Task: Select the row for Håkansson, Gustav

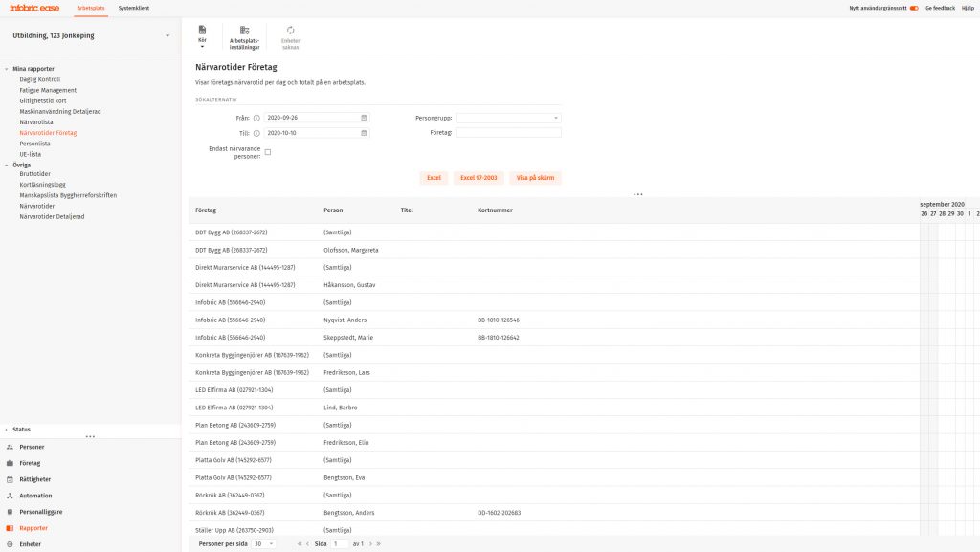Action: coord(554,285)
